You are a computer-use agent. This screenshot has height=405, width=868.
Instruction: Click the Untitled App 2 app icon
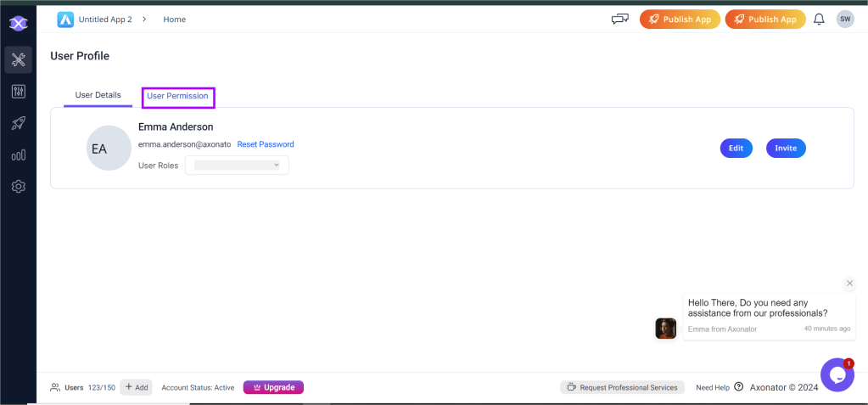(x=65, y=19)
